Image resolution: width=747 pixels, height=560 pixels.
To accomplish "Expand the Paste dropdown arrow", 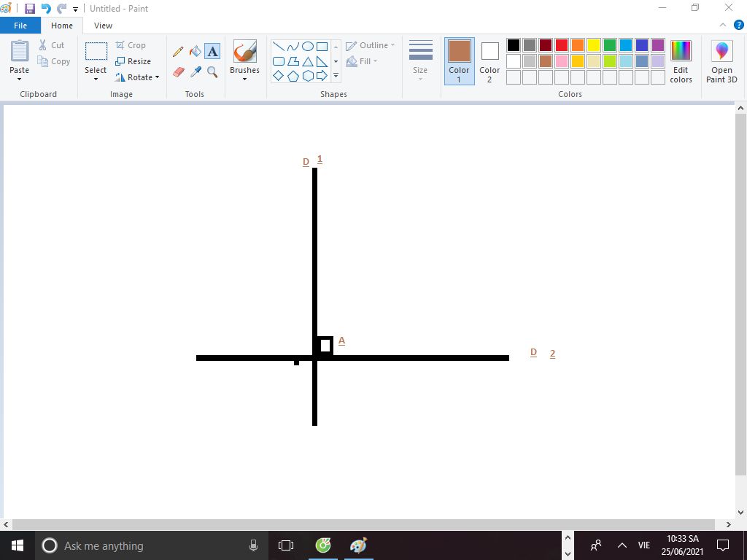I will tap(20, 79).
